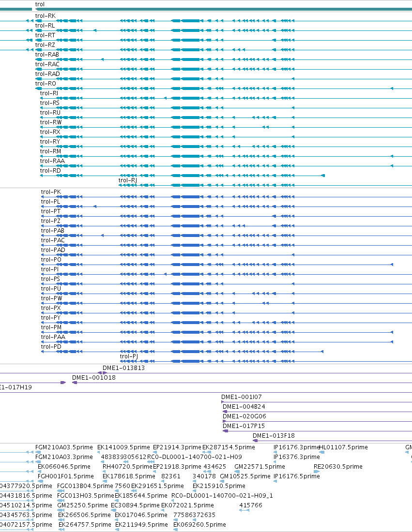Select EST label RE20630.5prime

click(x=338, y=467)
